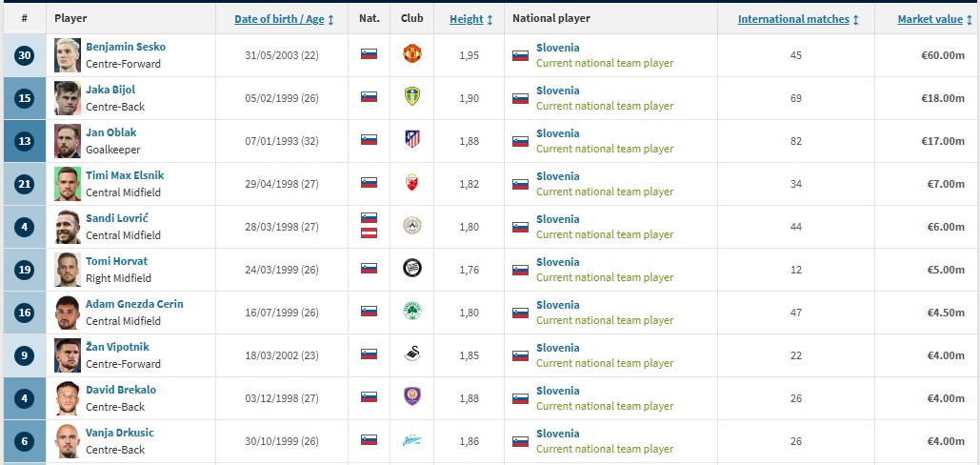Open Jan Oblak player profile
Image resolution: width=980 pixels, height=465 pixels.
coord(109,132)
